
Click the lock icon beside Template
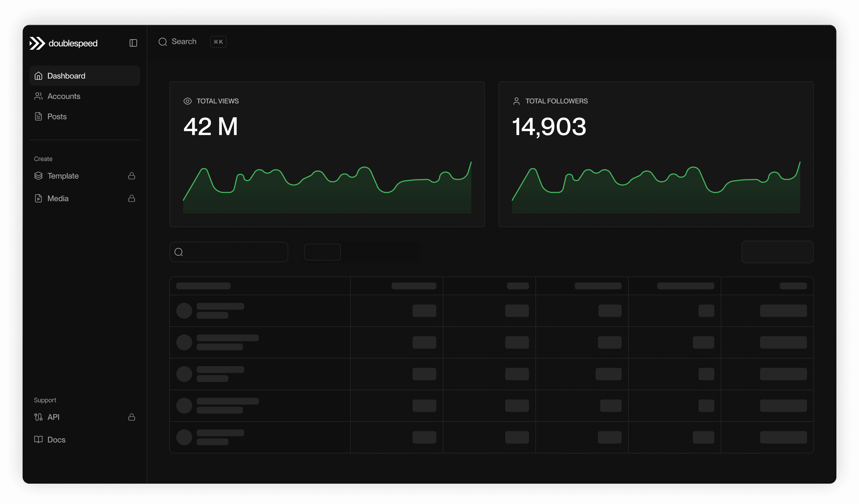point(132,176)
